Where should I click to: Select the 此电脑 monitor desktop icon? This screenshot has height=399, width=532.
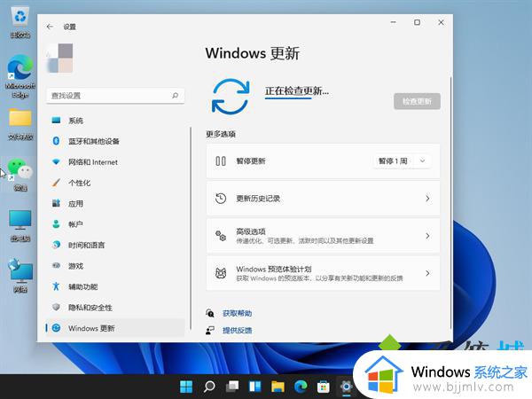coord(20,225)
